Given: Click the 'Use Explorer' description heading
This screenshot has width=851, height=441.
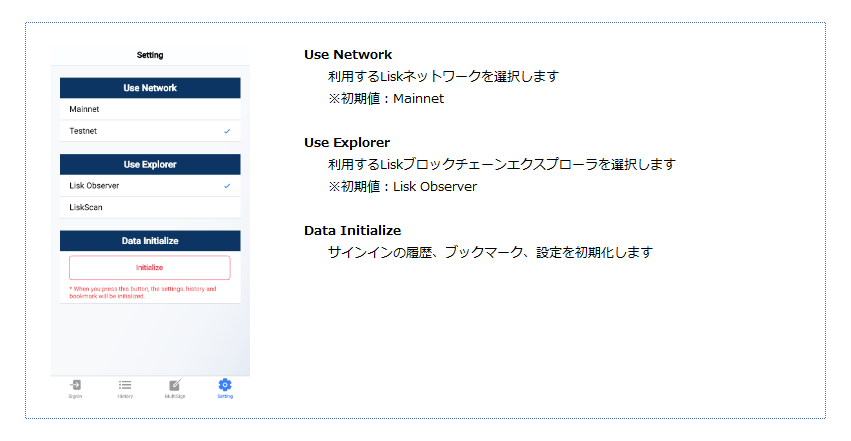Looking at the screenshot, I should 347,143.
